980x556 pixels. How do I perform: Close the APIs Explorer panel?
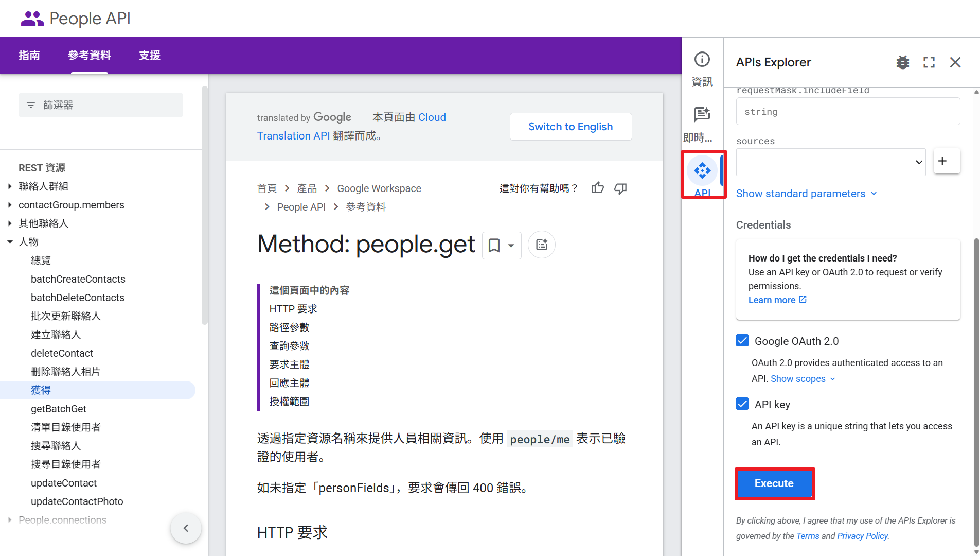pyautogui.click(x=955, y=62)
